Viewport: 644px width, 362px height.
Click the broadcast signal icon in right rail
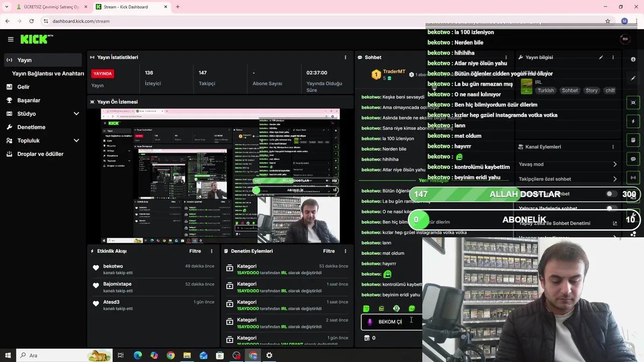(x=633, y=177)
